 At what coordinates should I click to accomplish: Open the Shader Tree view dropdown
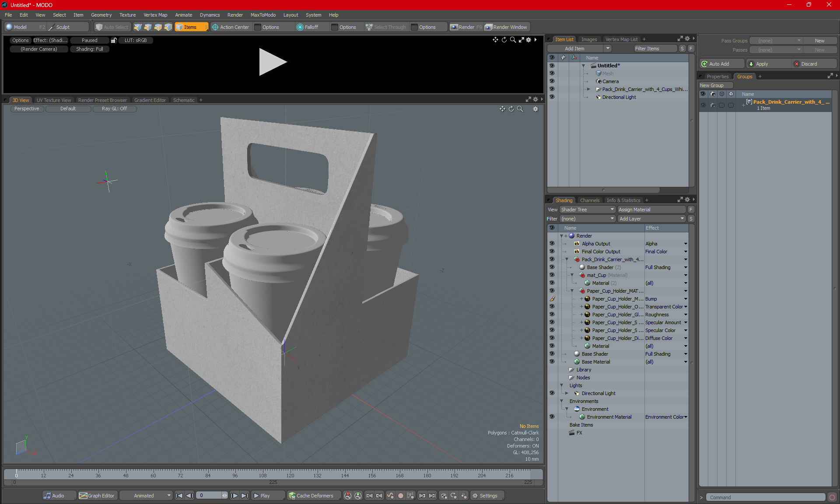588,210
